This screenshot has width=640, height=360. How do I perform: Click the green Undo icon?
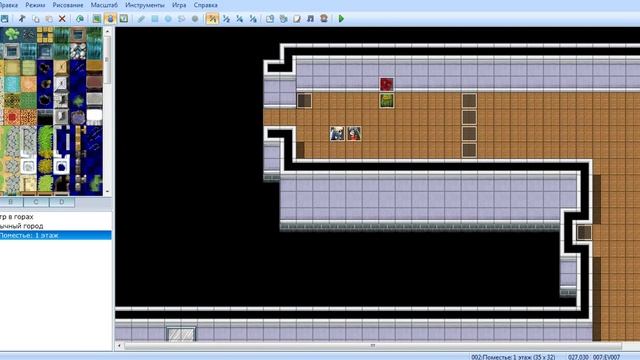(x=80, y=19)
